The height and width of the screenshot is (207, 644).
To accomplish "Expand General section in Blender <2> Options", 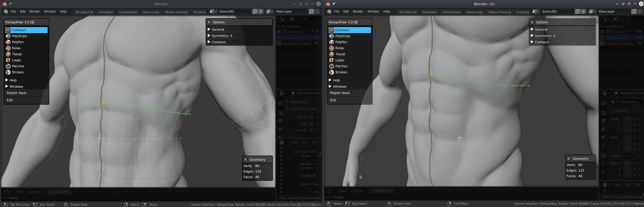I will 563,29.
